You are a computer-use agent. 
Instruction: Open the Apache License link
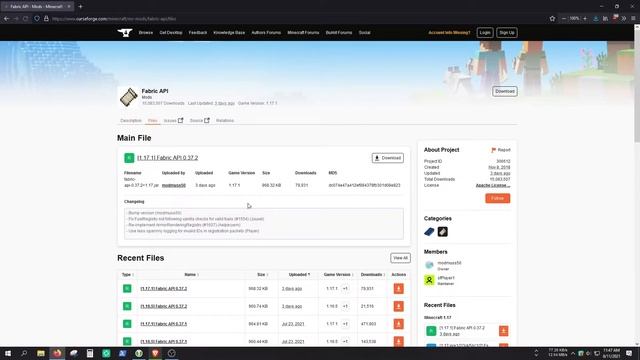pos(493,185)
